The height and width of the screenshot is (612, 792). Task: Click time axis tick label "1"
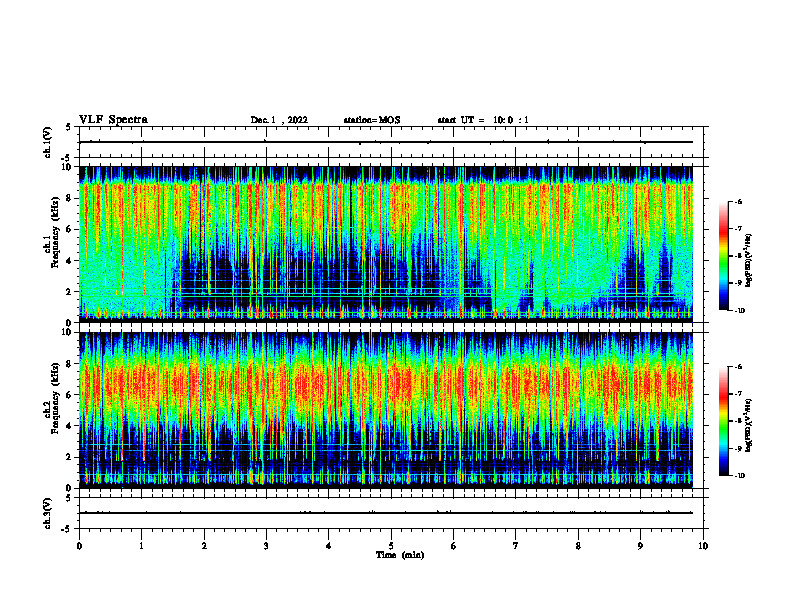click(x=141, y=546)
